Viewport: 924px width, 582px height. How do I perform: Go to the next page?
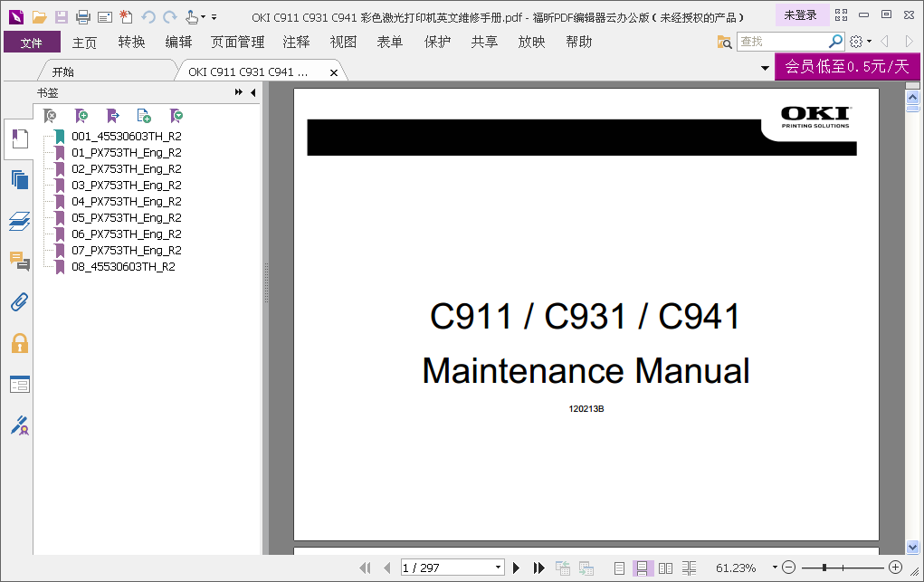tap(516, 568)
